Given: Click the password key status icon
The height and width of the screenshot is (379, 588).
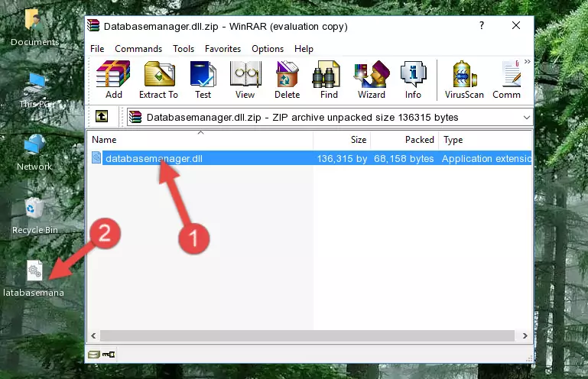Looking at the screenshot, I should (x=109, y=355).
